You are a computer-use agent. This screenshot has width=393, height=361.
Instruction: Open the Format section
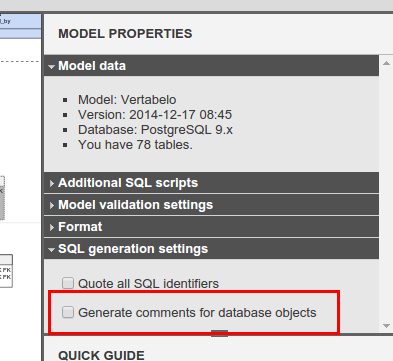pos(211,227)
